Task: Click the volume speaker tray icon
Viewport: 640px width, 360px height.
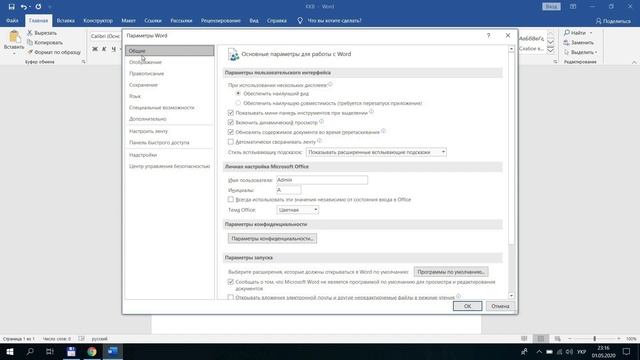Action: (569, 351)
